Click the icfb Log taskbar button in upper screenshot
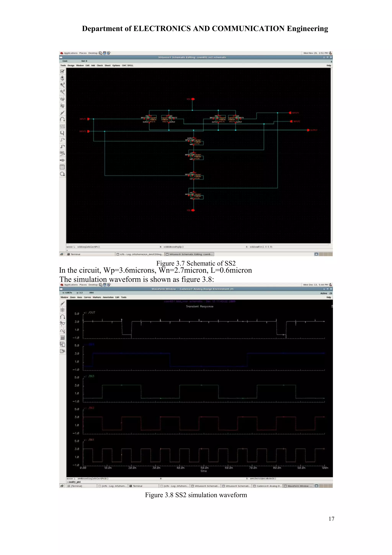Image resolution: width=392 pixels, height=555 pixels. click(140, 254)
